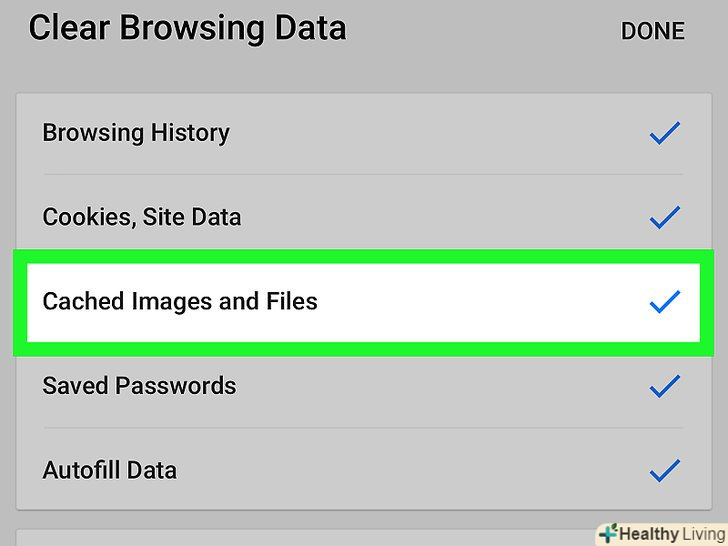Toggle the Cookies, Site Data checkmark
Image resolution: width=728 pixels, height=546 pixels.
664,217
